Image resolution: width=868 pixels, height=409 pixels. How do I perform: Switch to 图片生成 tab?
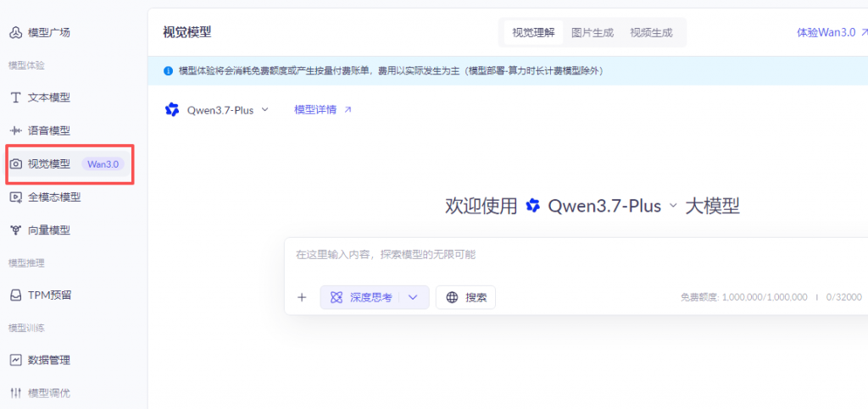pos(593,33)
